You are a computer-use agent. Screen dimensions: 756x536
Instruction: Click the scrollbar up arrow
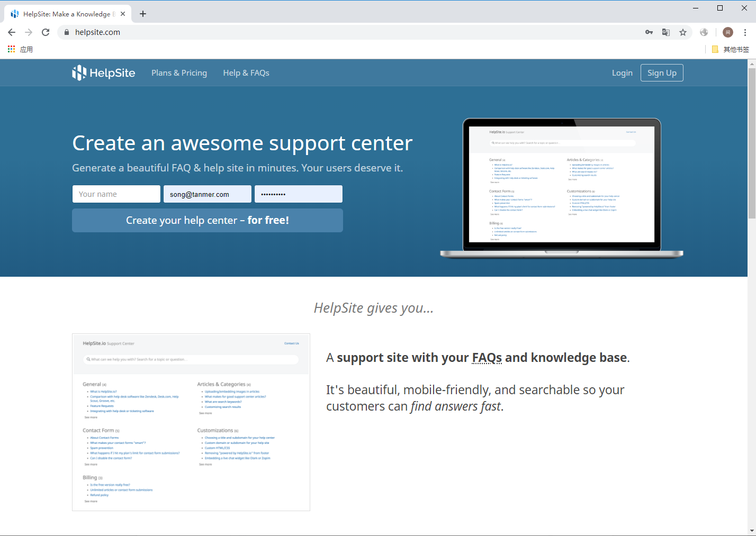(x=752, y=63)
